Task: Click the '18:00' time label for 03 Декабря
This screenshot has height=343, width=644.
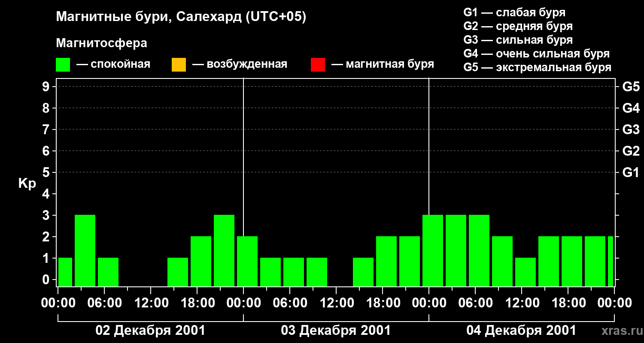Action: click(x=383, y=303)
